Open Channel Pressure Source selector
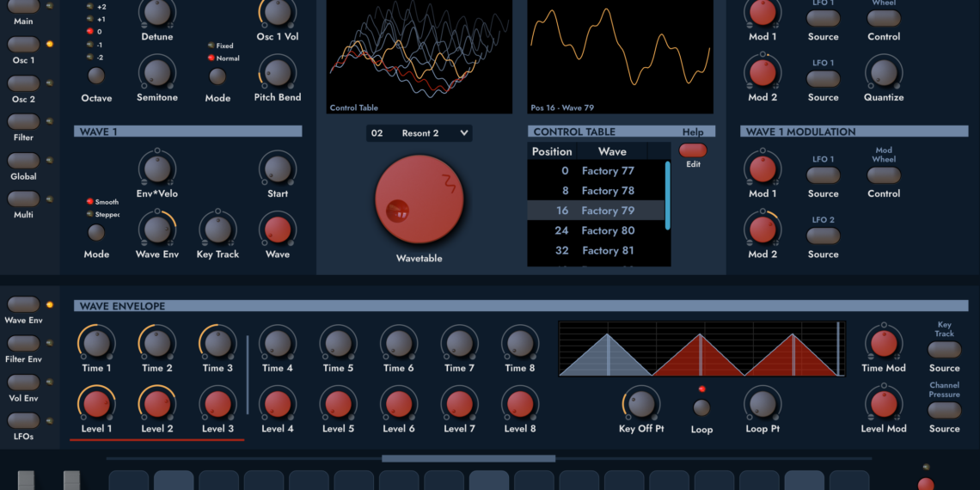This screenshot has width=980, height=490. (x=944, y=410)
